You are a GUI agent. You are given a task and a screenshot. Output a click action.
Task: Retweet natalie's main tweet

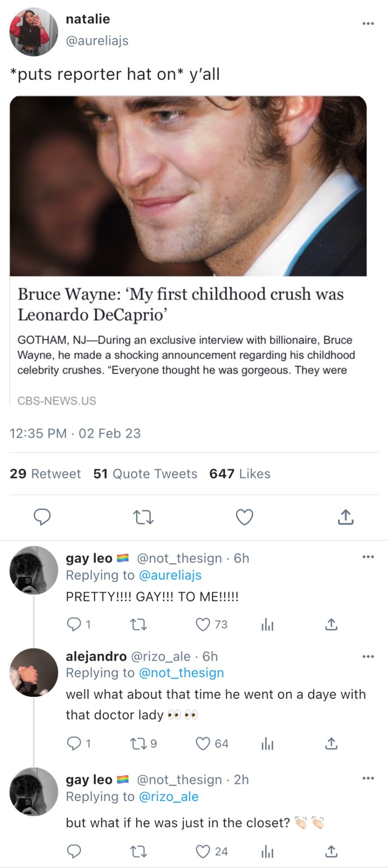point(143,517)
